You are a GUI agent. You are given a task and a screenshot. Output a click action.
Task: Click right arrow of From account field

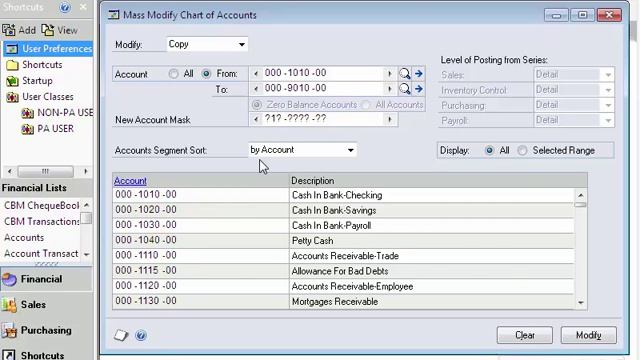point(389,74)
